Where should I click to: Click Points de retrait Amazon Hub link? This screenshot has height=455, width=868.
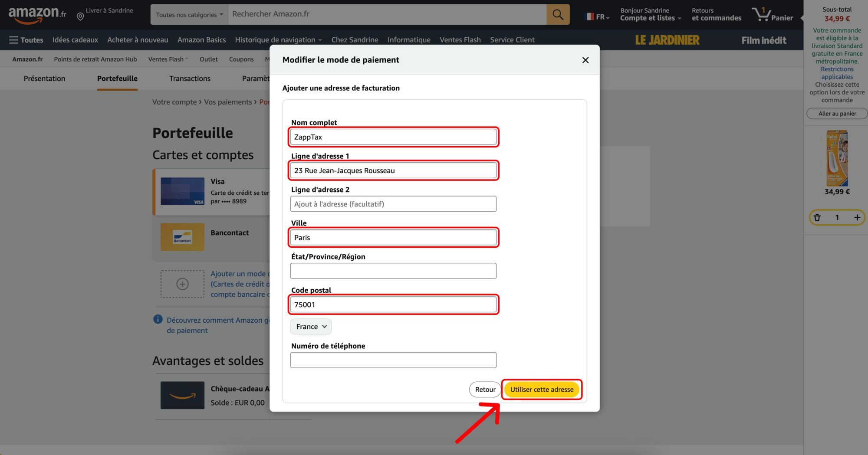(95, 59)
